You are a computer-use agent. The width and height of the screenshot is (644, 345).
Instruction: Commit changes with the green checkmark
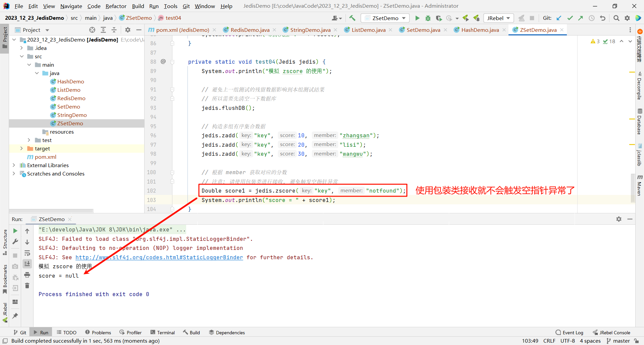pyautogui.click(x=570, y=18)
